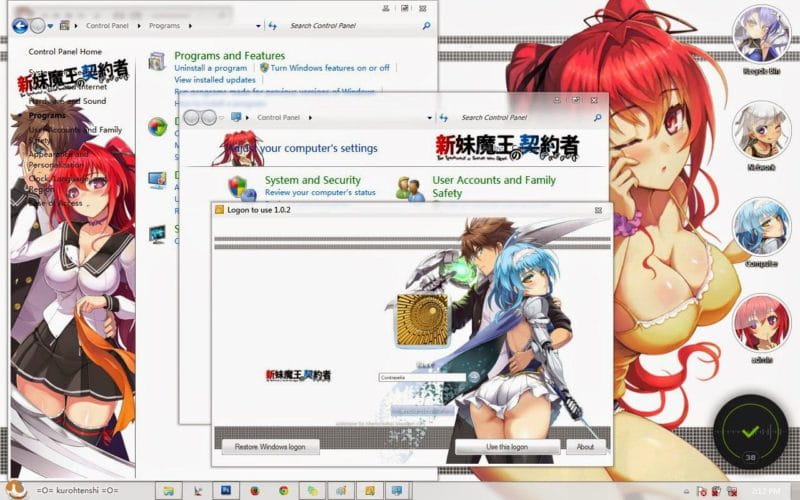Screen dimensions: 800x500
Task: Click the taskbar clock
Action: pos(766,491)
